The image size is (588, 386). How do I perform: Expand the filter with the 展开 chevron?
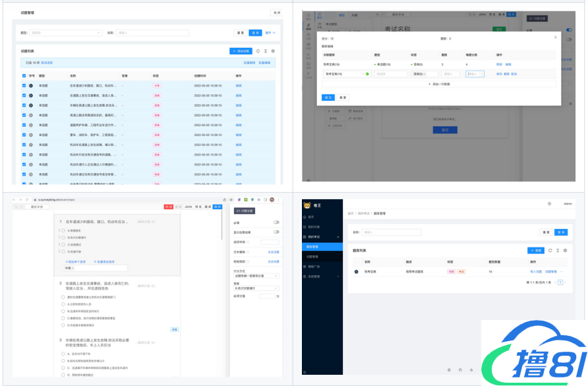tap(270, 32)
